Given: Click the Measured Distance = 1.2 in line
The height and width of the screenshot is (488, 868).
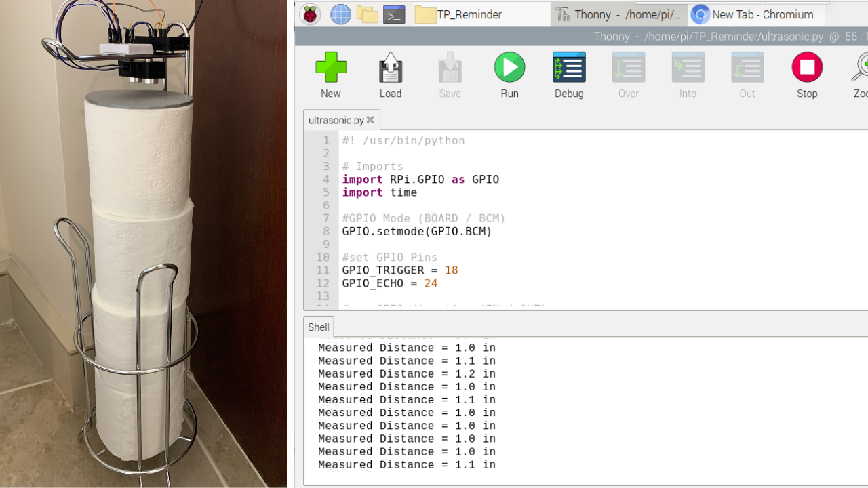Looking at the screenshot, I should 407,374.
